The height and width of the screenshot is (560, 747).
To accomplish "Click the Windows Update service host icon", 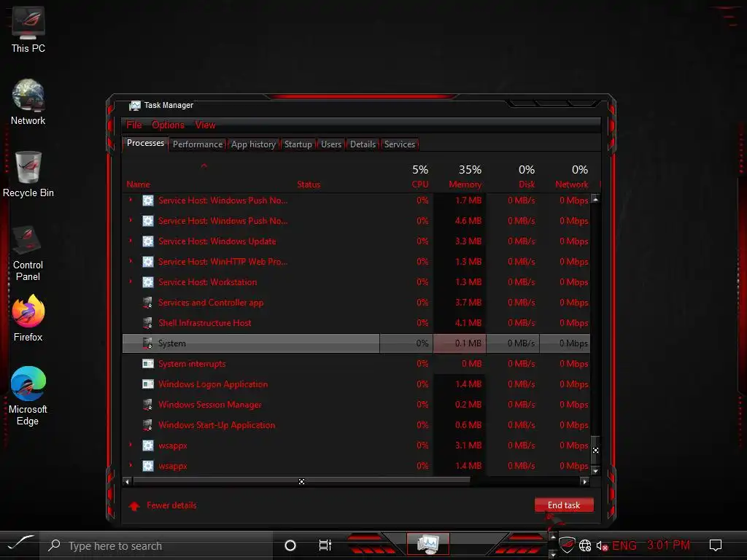I will tap(148, 241).
